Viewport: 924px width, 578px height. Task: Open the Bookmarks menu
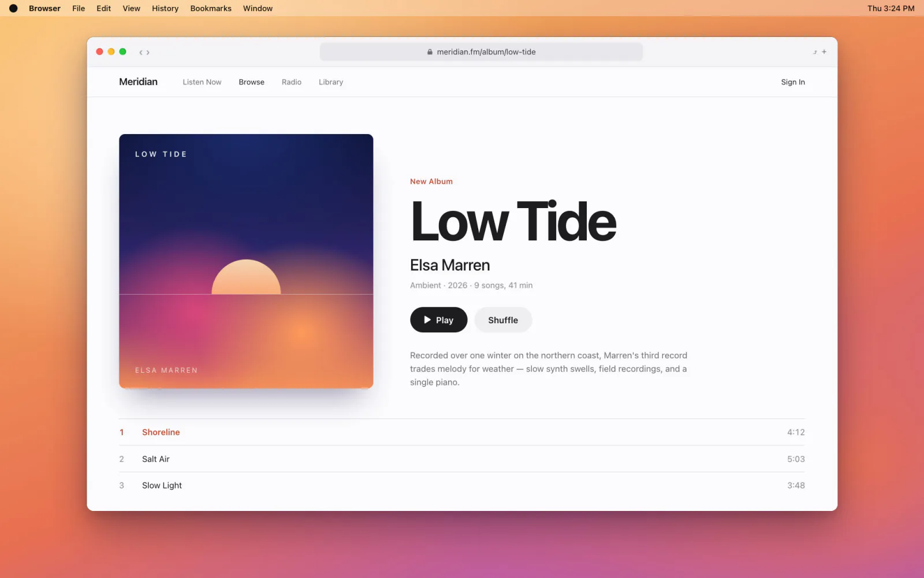[211, 8]
